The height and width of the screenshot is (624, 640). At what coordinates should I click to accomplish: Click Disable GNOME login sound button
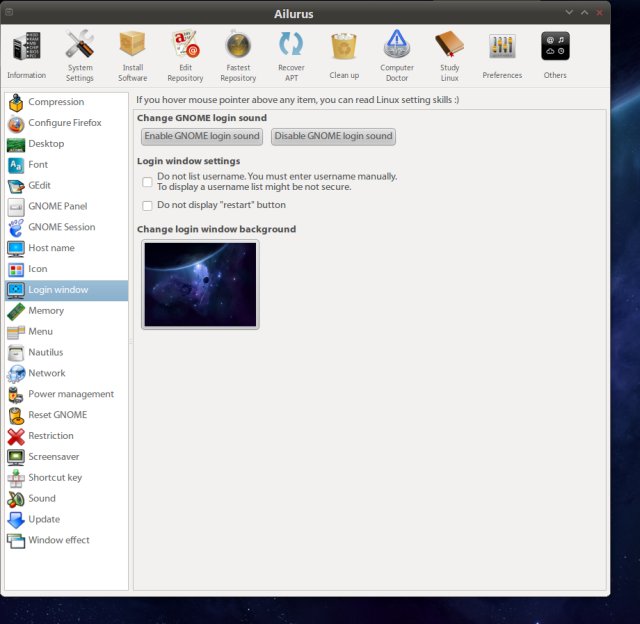point(333,137)
